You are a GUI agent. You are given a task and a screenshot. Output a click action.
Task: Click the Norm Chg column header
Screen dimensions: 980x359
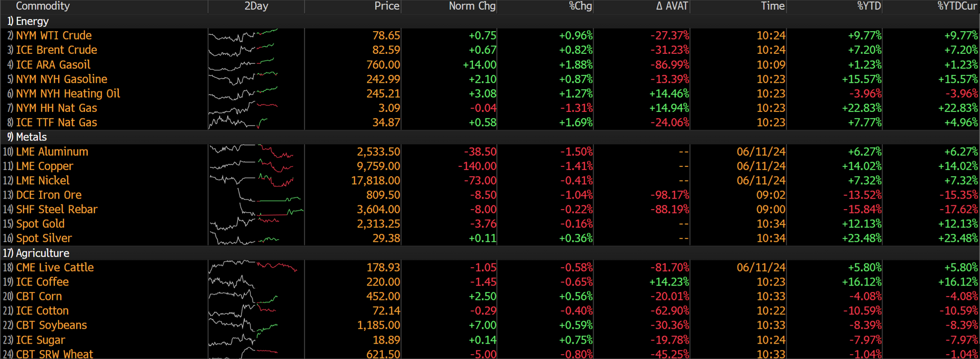[x=472, y=6]
